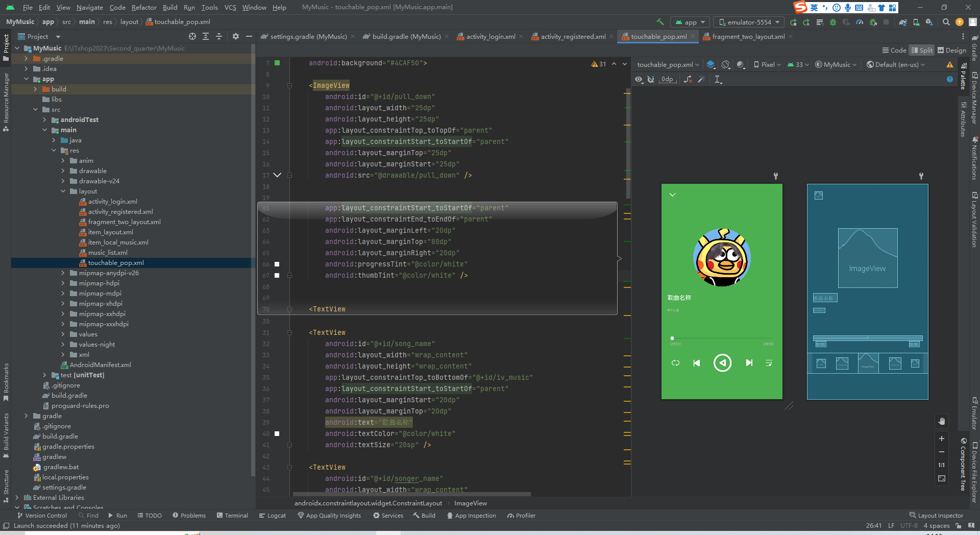Click the blue help question mark icon
This screenshot has height=535, width=980.
(x=949, y=79)
